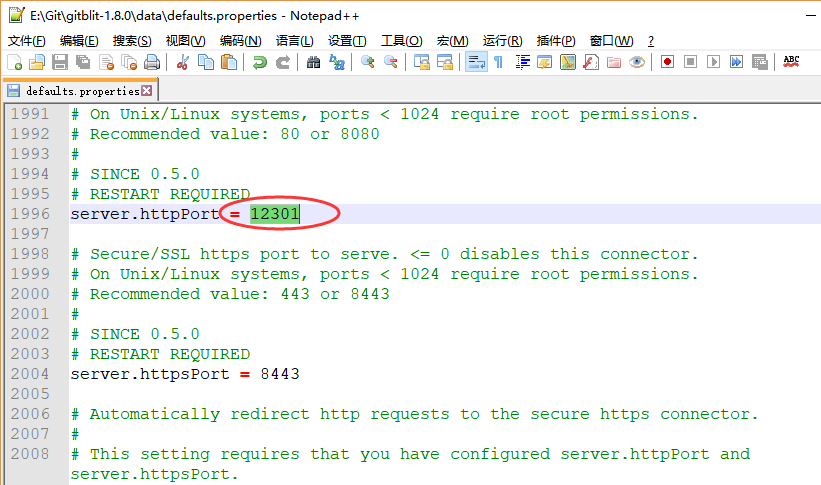The image size is (821, 485).
Task: Zoom out using the magnifier minus icon
Action: pos(391,62)
